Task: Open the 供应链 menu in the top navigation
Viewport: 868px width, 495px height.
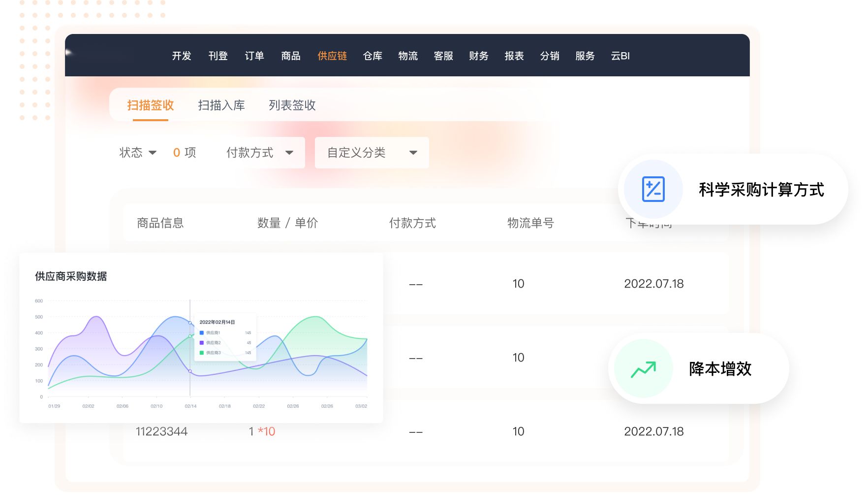Action: pyautogui.click(x=332, y=56)
